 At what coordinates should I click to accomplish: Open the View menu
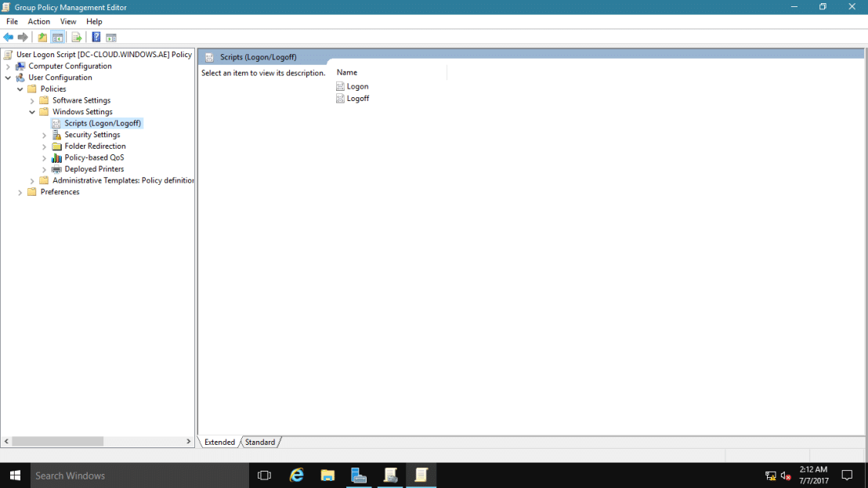pyautogui.click(x=68, y=22)
